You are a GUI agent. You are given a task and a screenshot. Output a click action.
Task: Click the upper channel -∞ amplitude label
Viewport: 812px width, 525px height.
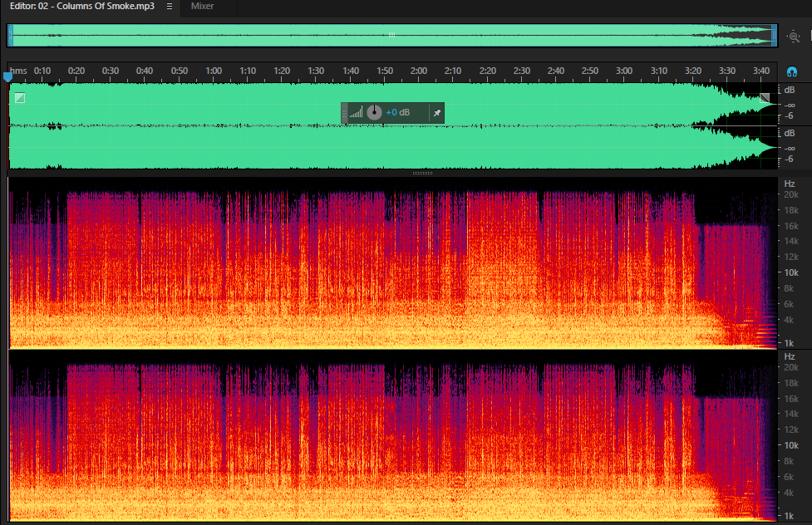click(x=790, y=105)
